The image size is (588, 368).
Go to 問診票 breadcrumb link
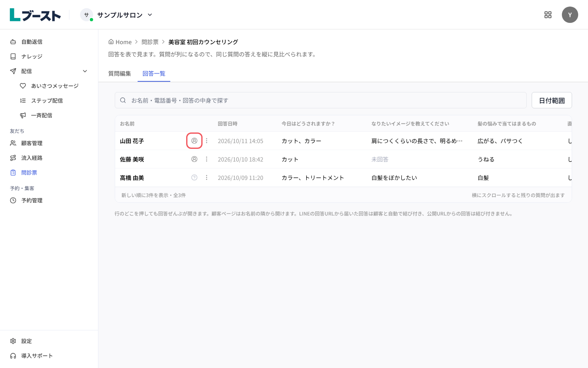pos(150,42)
